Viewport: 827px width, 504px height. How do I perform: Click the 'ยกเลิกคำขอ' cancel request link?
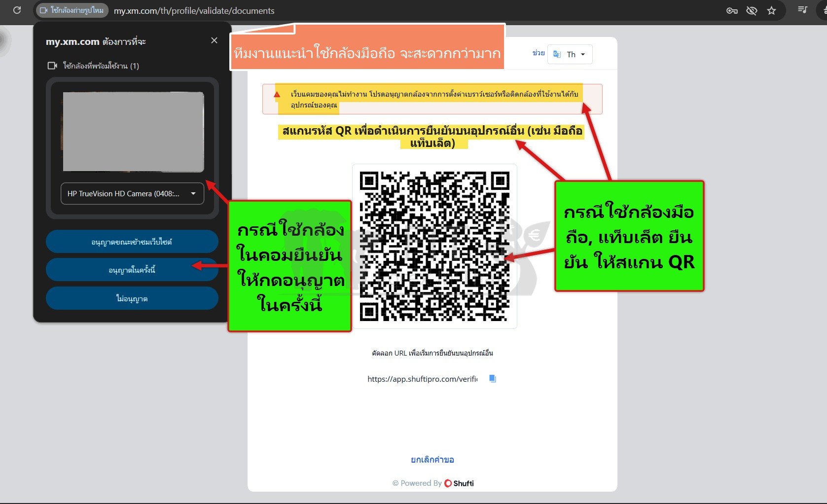click(x=432, y=460)
